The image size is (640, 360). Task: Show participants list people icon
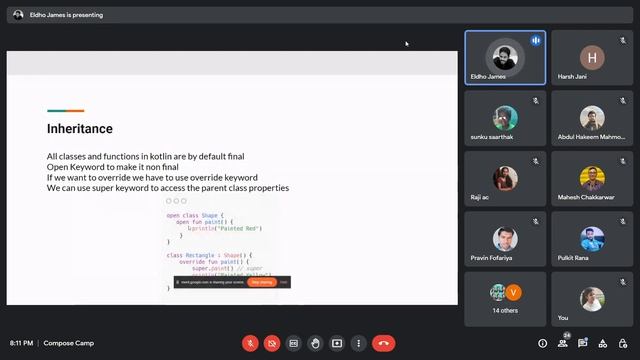562,344
